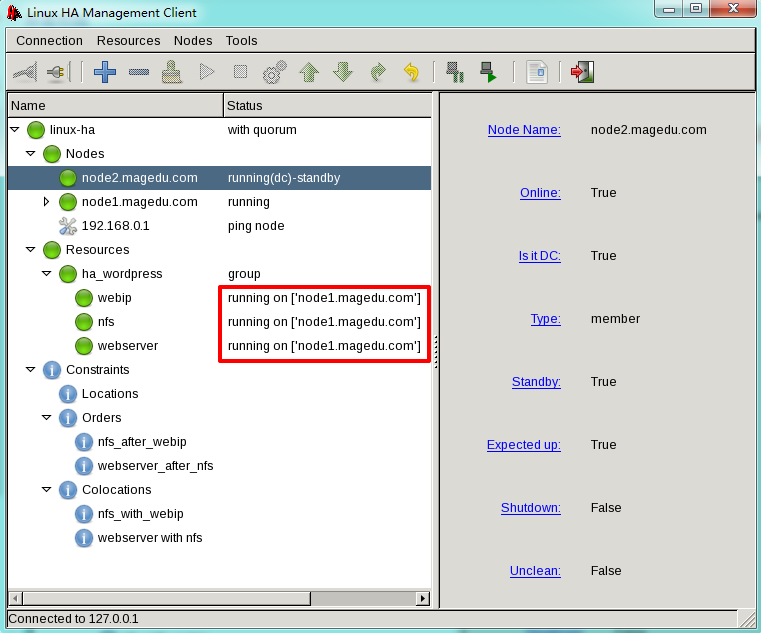Image resolution: width=761 pixels, height=633 pixels.
Task: Click the node standby toolbar icon
Action: (x=455, y=72)
